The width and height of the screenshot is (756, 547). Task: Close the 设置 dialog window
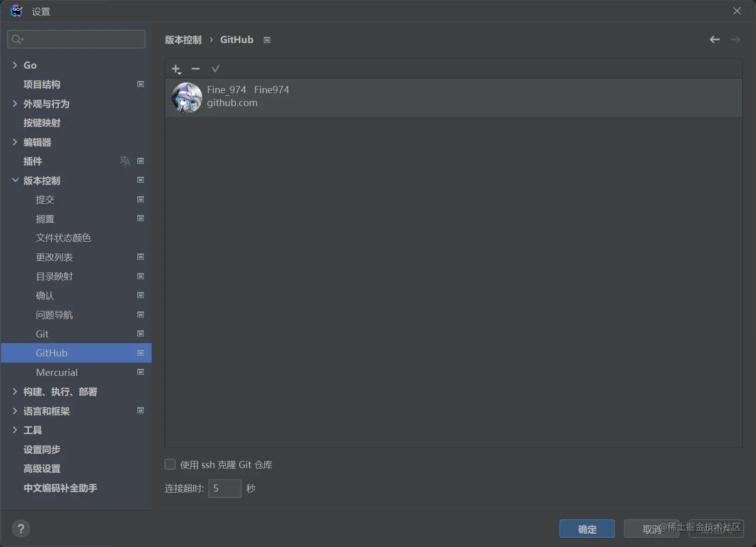pyautogui.click(x=737, y=11)
